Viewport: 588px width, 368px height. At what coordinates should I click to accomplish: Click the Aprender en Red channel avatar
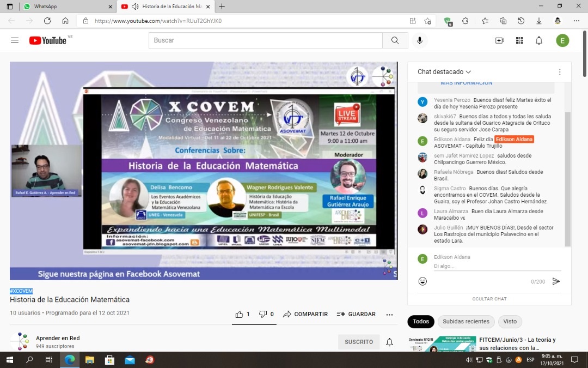tap(20, 341)
